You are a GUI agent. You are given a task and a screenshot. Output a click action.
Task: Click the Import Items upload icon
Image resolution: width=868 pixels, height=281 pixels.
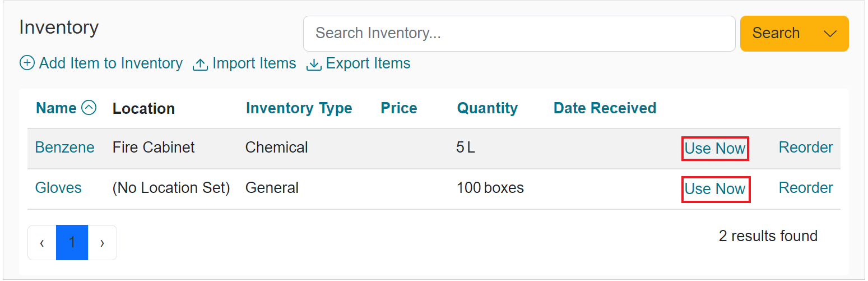[200, 65]
